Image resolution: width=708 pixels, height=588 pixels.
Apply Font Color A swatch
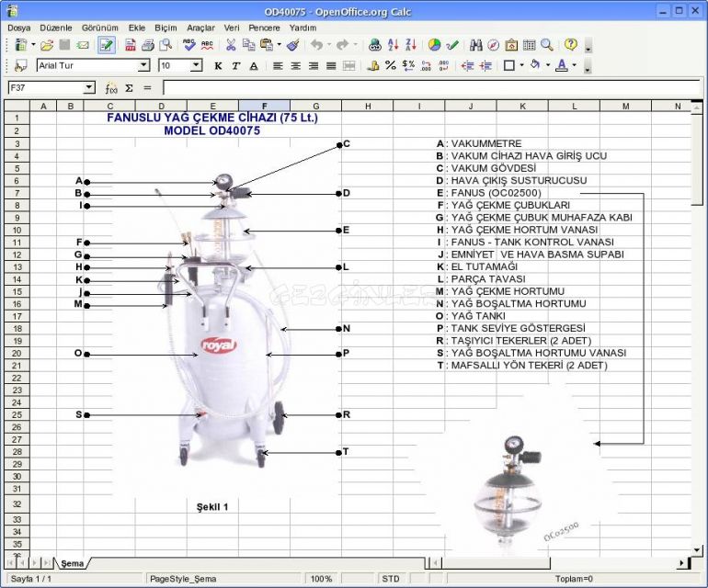[561, 66]
